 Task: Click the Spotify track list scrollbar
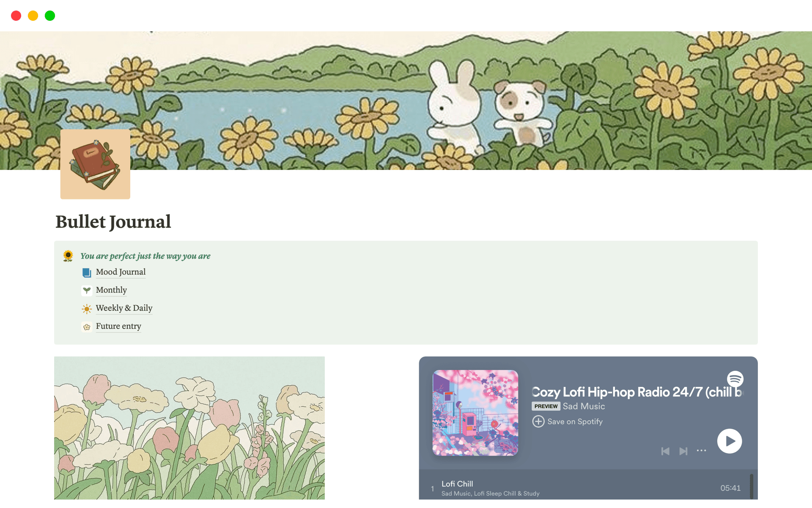click(752, 486)
